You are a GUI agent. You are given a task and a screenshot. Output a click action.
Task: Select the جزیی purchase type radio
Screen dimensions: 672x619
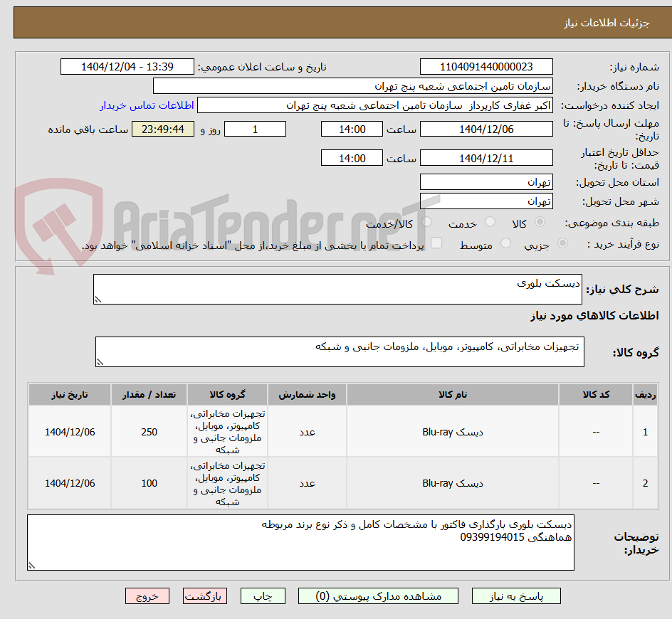(x=562, y=243)
